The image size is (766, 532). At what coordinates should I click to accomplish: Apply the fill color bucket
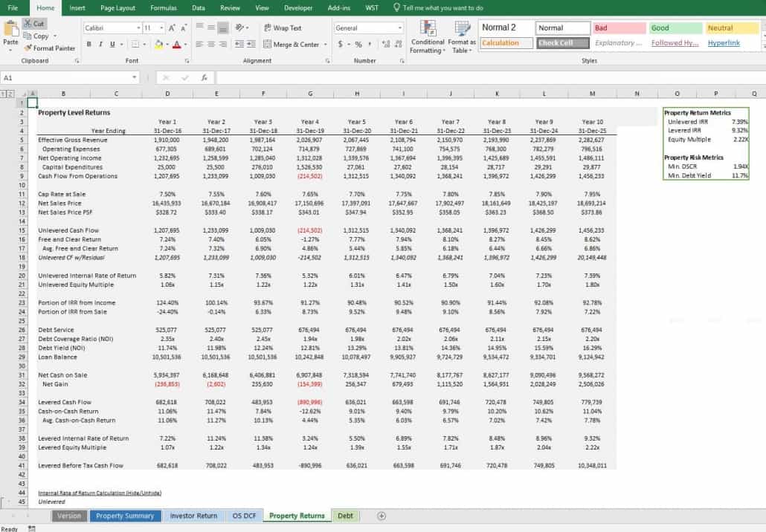pyautogui.click(x=158, y=45)
